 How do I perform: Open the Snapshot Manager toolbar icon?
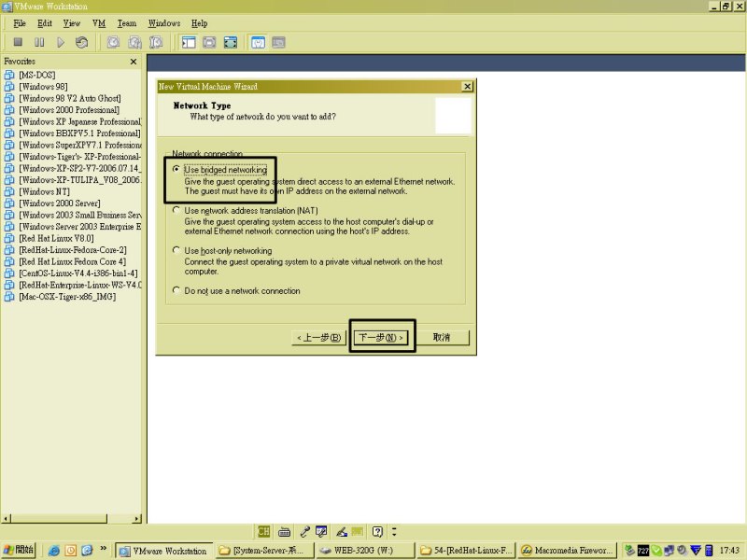[156, 42]
